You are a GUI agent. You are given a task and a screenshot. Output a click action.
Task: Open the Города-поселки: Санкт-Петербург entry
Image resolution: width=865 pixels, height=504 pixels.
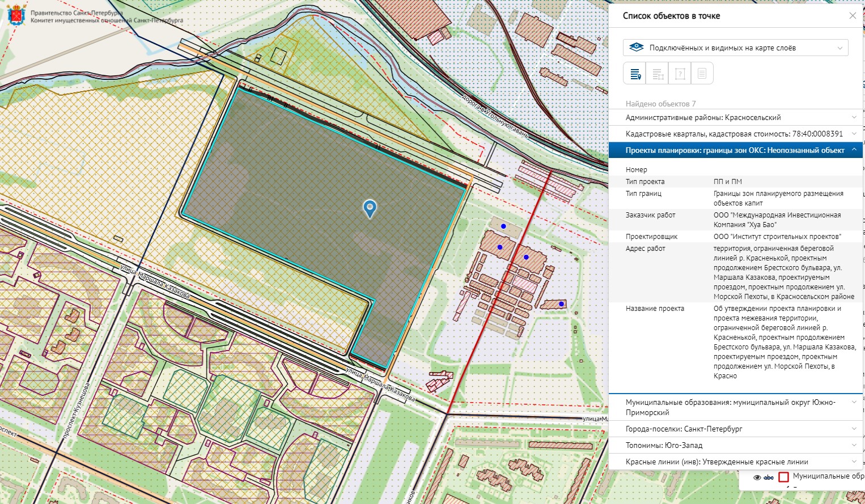735,429
